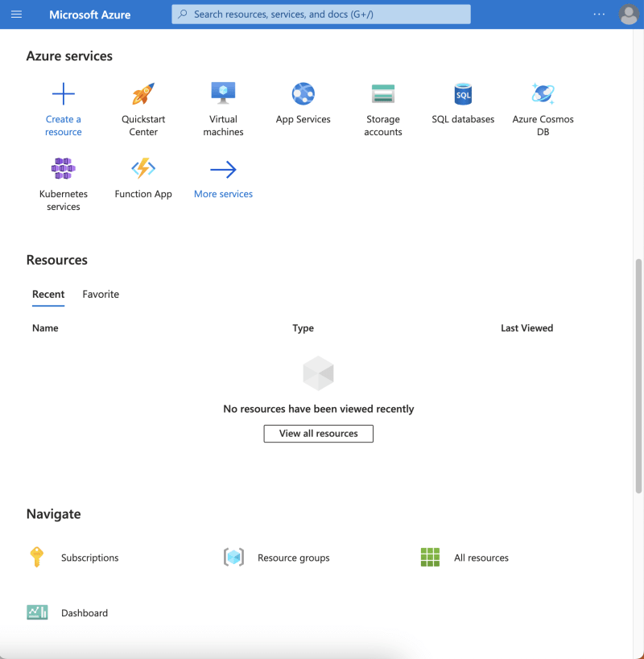Click the Subscriptions key icon
This screenshot has width=644, height=659.
point(37,557)
